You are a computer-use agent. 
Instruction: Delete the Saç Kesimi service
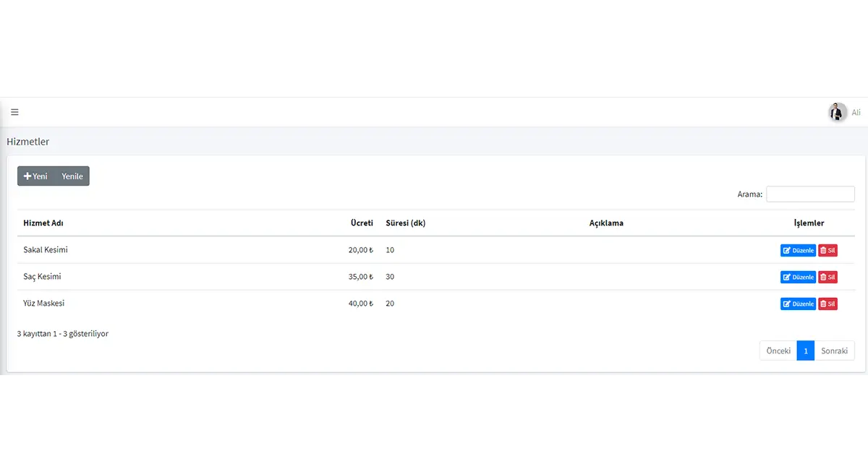tap(827, 278)
